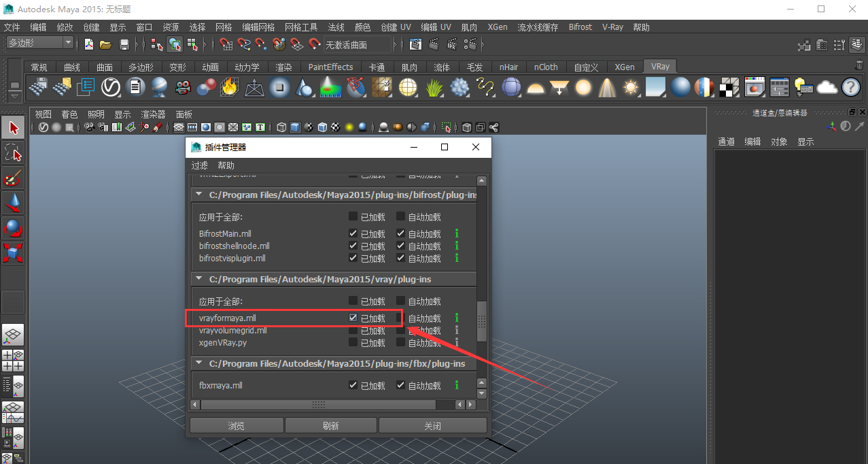The width and height of the screenshot is (868, 464).
Task: Click the cloud shelf icon
Action: click(x=827, y=87)
